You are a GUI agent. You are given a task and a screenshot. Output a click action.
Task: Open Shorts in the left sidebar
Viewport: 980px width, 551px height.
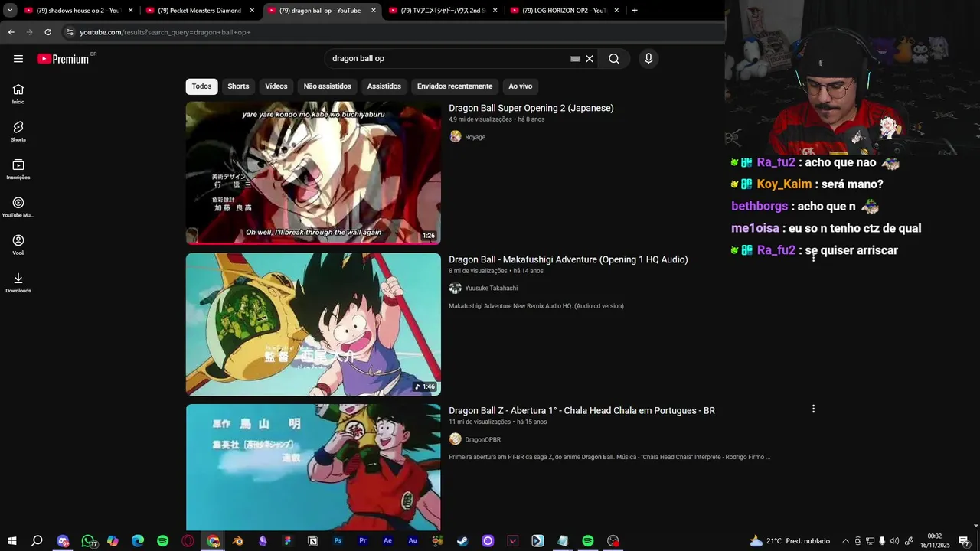tap(18, 131)
